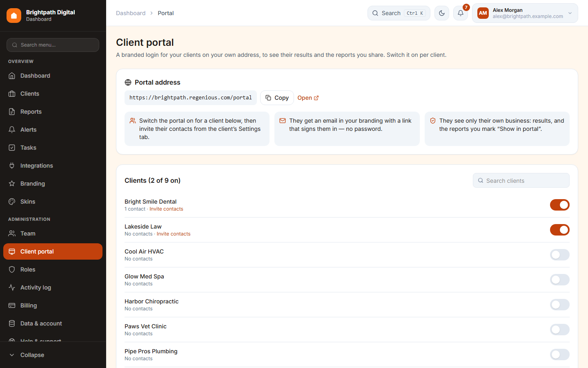Click the portal URL text box
Image resolution: width=588 pixels, height=368 pixels.
191,98
